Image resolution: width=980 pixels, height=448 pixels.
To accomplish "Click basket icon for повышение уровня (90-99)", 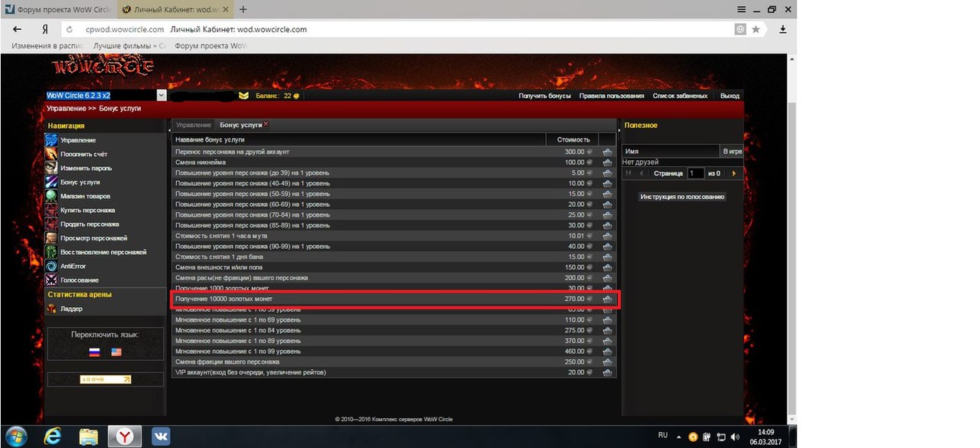I will [x=607, y=247].
